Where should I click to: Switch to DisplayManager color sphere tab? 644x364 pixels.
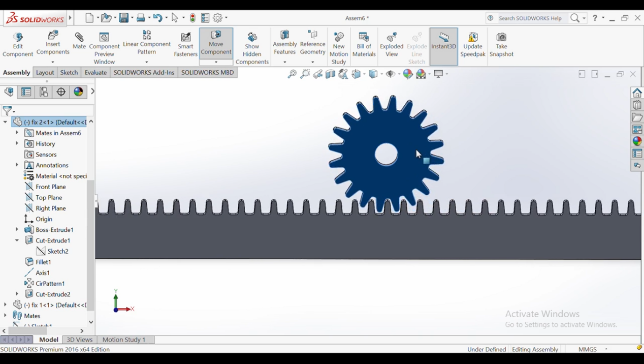(78, 92)
